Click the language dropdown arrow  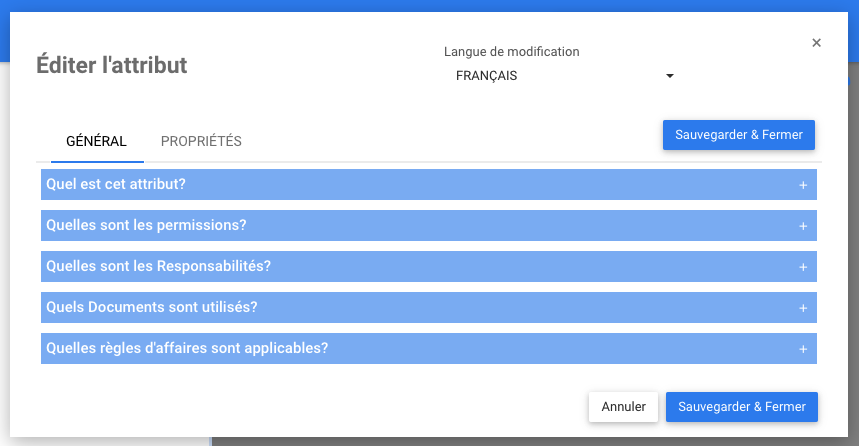tap(670, 76)
